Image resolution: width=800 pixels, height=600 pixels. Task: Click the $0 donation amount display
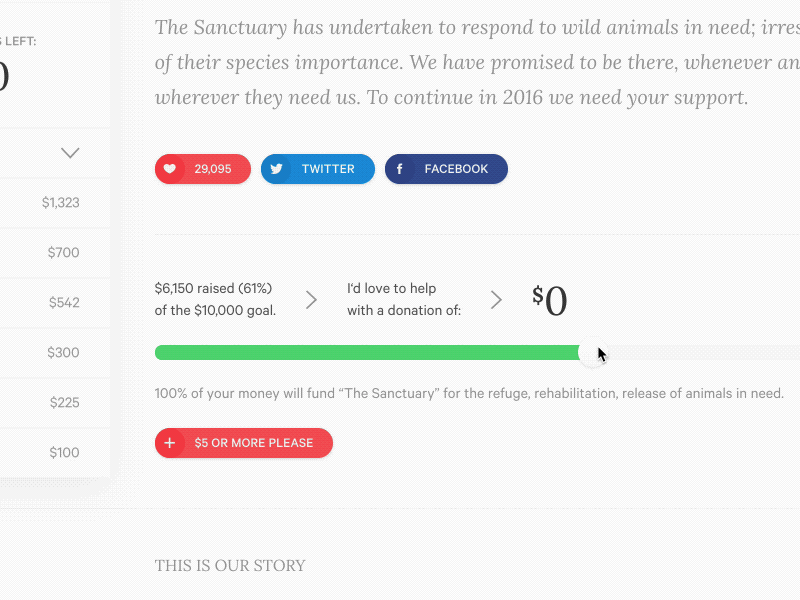(548, 299)
